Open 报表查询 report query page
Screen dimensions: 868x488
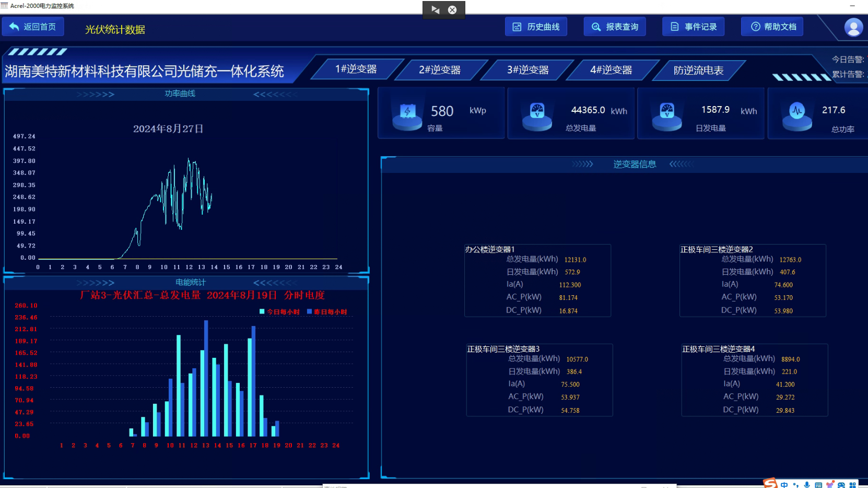[615, 27]
